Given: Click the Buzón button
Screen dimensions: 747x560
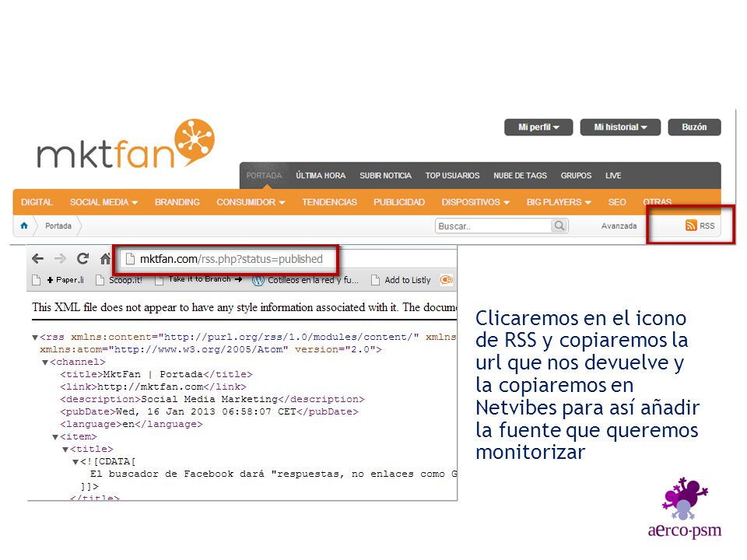Looking at the screenshot, I should (694, 127).
